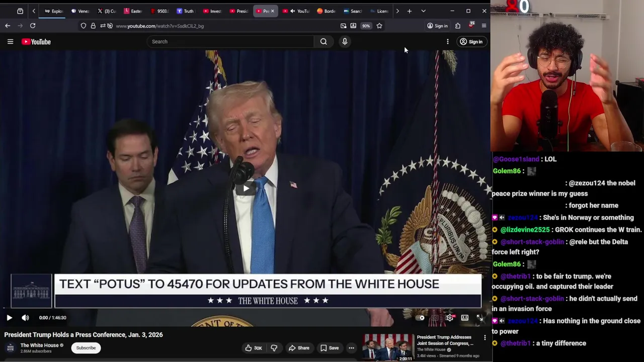Click the White House channel avatar
This screenshot has width=644, height=362.
tap(10, 348)
